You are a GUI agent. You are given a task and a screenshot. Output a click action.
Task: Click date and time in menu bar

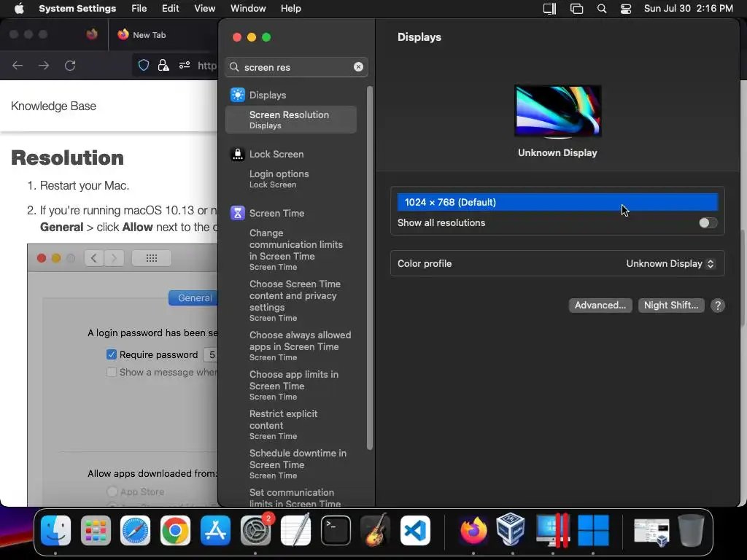[x=689, y=9]
